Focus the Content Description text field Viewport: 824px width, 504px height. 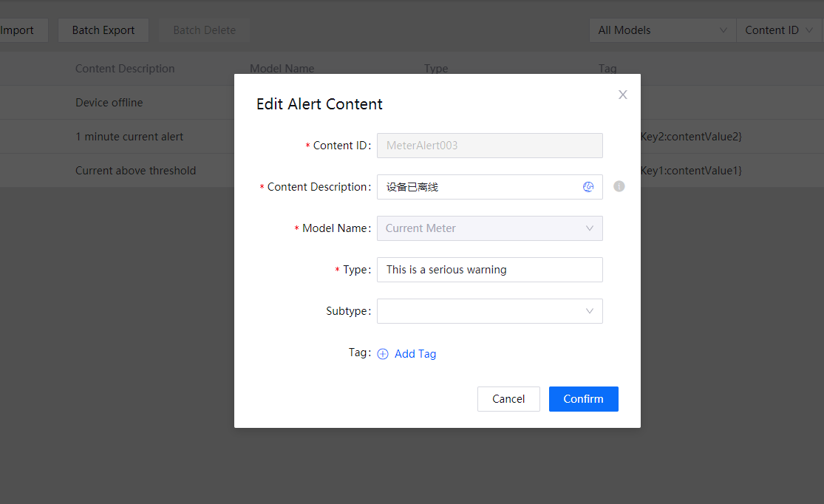[480, 187]
